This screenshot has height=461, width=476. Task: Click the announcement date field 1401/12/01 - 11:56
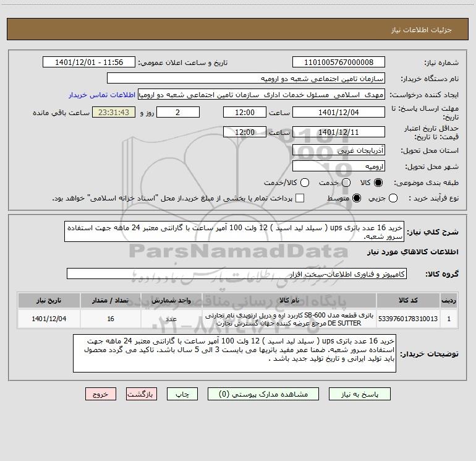[x=89, y=62]
